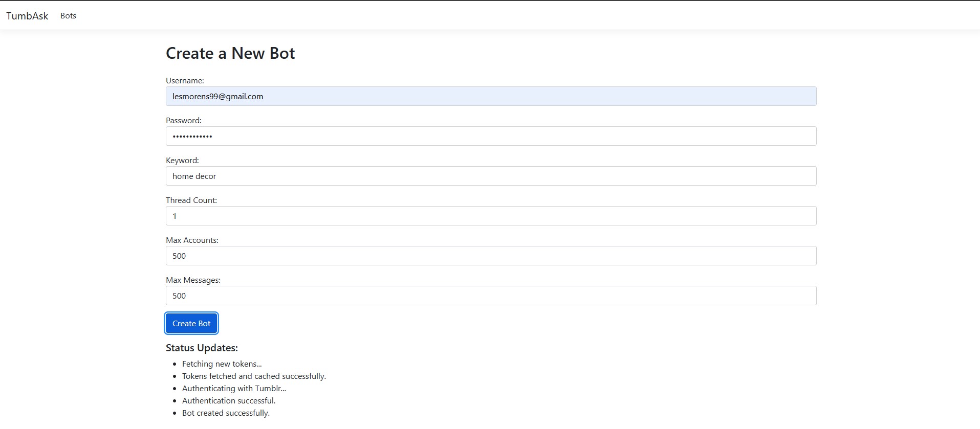
Task: Click the Authentication successful status entry
Action: (229, 401)
